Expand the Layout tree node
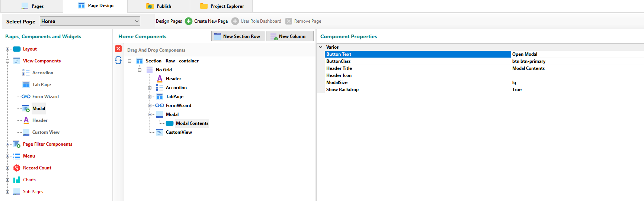644x201 pixels. click(x=7, y=49)
